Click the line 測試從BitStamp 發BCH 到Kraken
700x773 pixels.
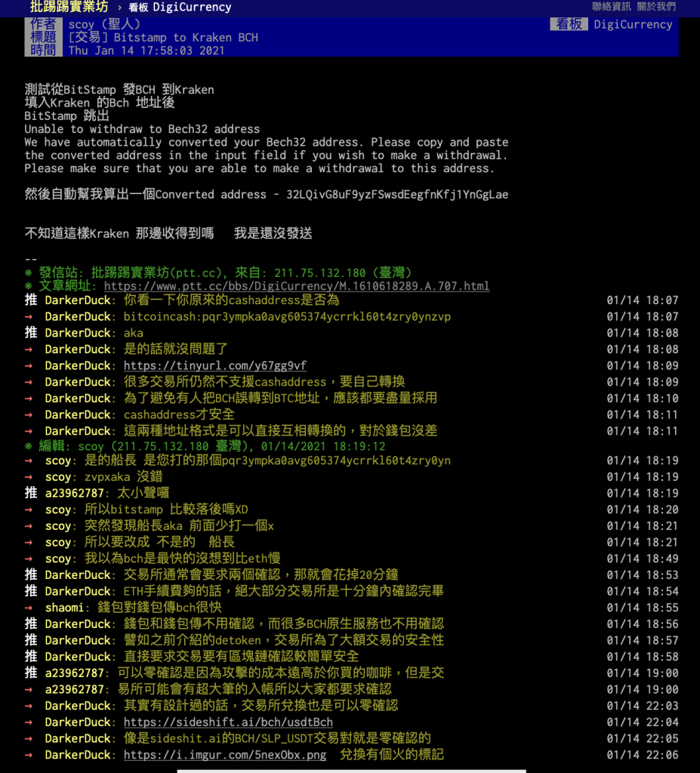119,89
